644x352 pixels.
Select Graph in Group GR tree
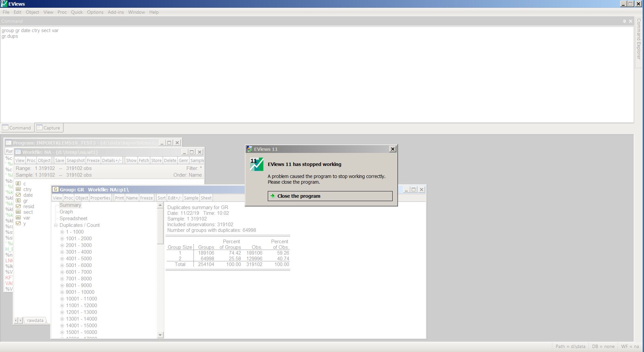pos(66,212)
